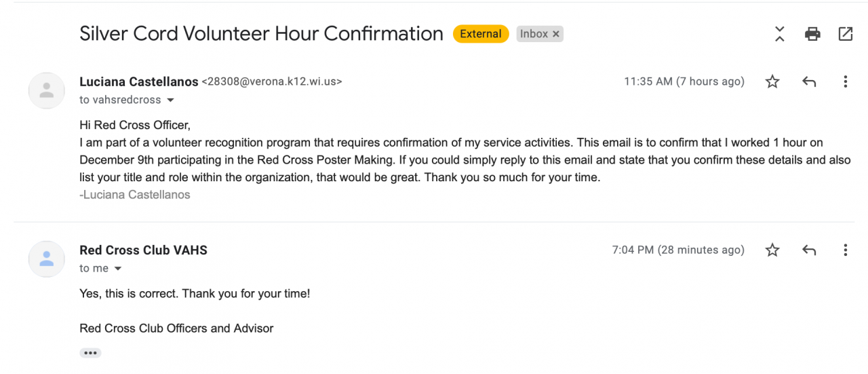The height and width of the screenshot is (374, 868).
Task: Click the External label badge
Action: click(481, 34)
